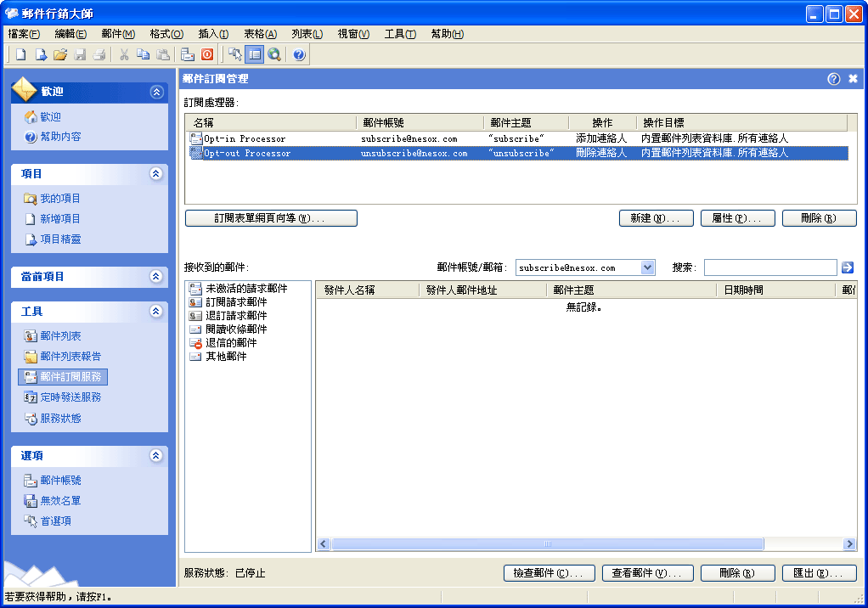Open the 郵件(M) menu

coord(118,34)
